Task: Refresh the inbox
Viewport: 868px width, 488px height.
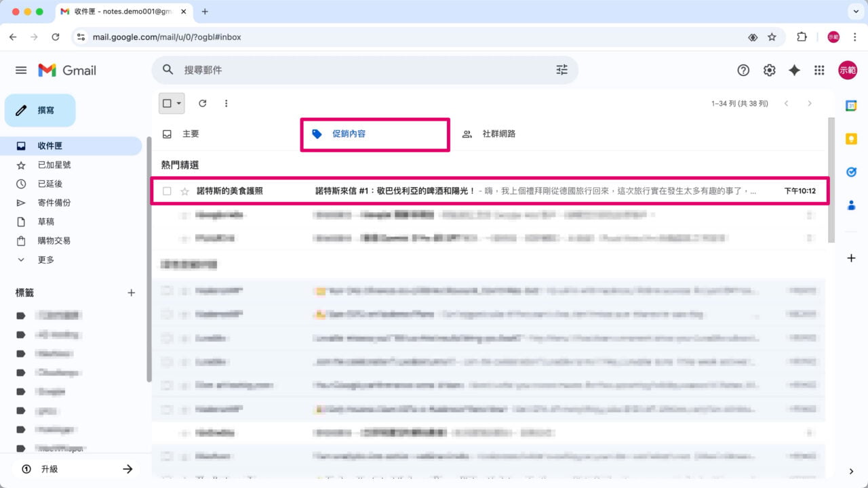Action: click(x=202, y=103)
